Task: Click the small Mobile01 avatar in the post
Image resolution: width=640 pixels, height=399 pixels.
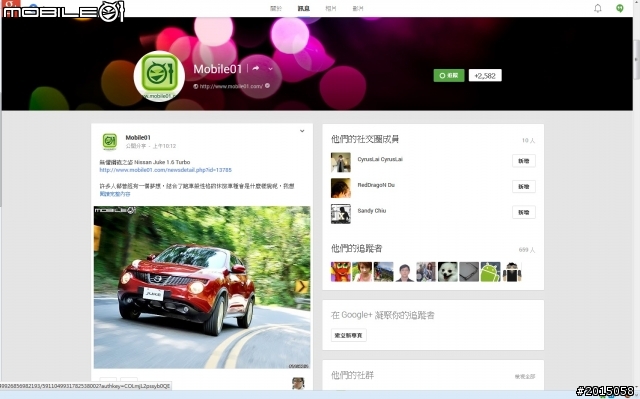Action: coord(109,141)
